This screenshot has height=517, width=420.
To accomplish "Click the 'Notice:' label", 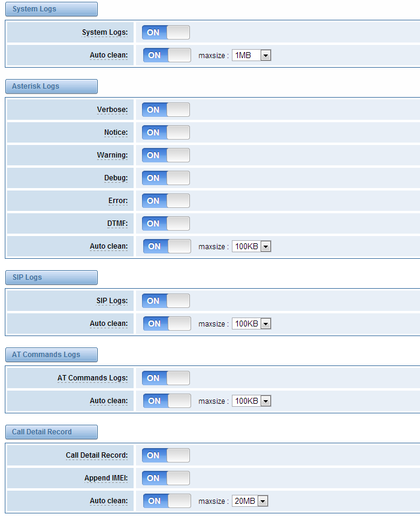I will pos(116,132).
